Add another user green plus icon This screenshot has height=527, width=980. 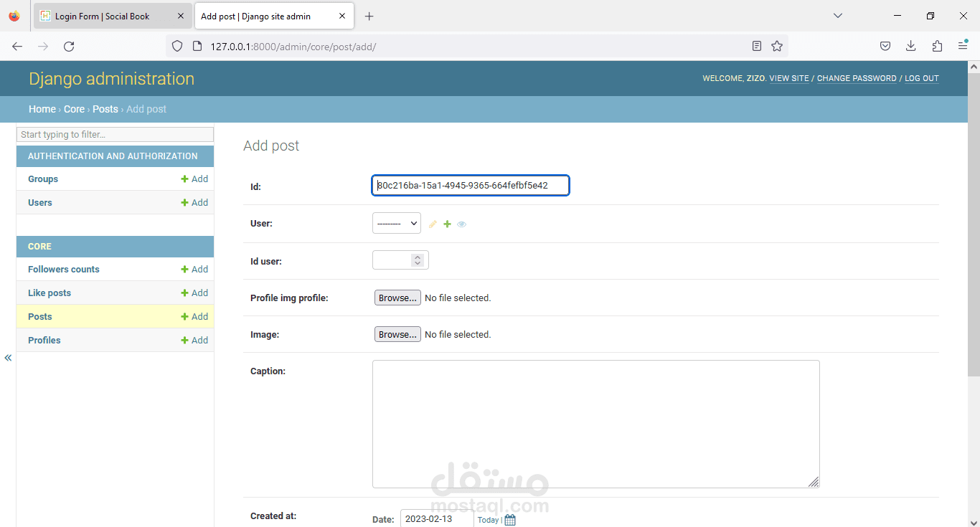pos(447,224)
